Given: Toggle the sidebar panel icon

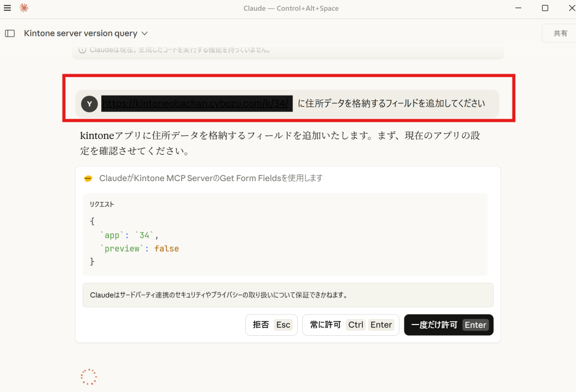Looking at the screenshot, I should tap(10, 33).
